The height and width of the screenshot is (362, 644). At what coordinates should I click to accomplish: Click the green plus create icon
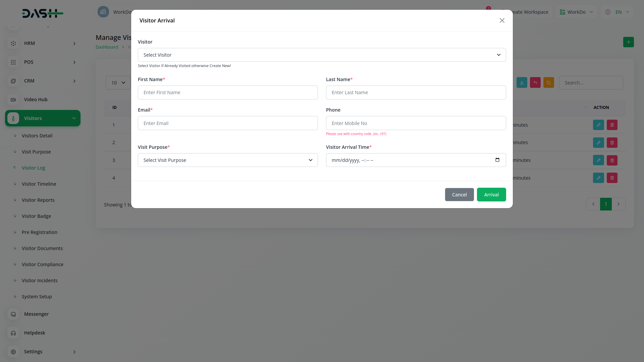click(x=628, y=42)
